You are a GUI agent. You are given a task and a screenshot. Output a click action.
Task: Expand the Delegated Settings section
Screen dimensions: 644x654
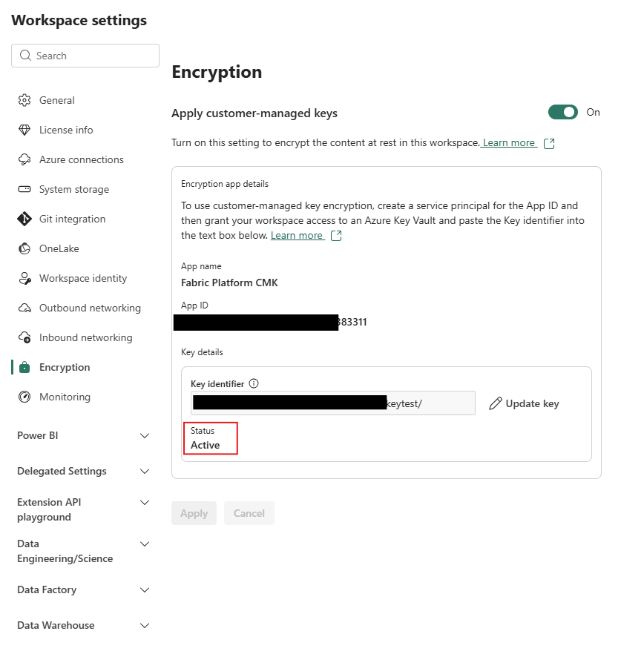(145, 472)
